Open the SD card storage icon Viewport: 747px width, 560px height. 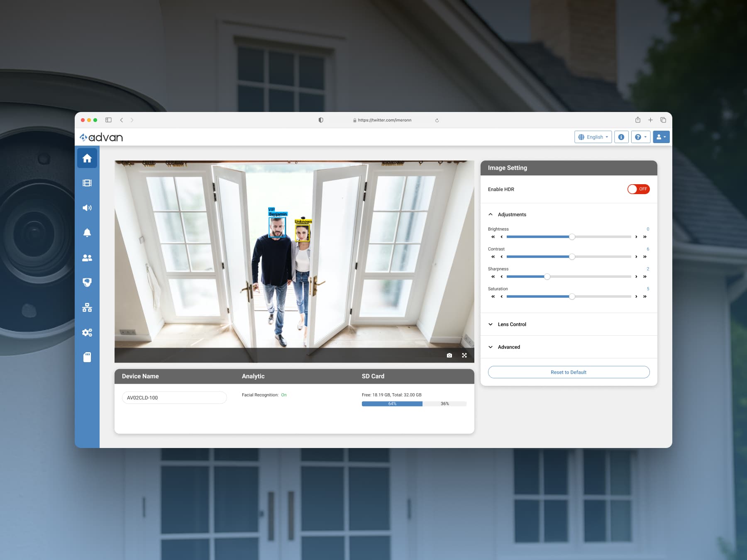87,357
